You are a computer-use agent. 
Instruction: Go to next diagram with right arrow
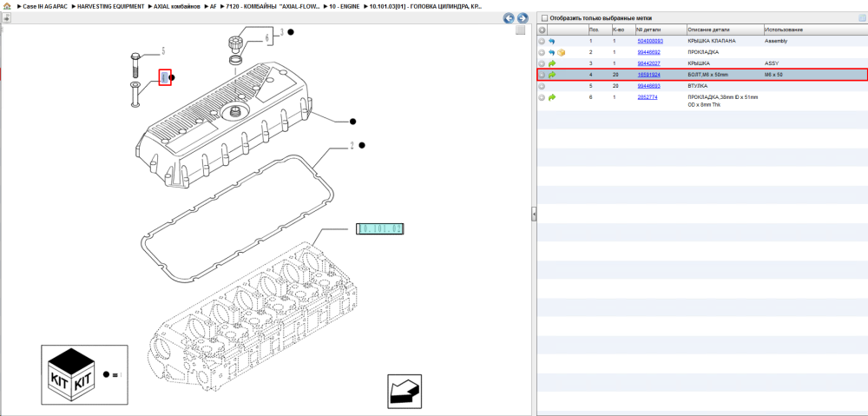click(x=522, y=17)
